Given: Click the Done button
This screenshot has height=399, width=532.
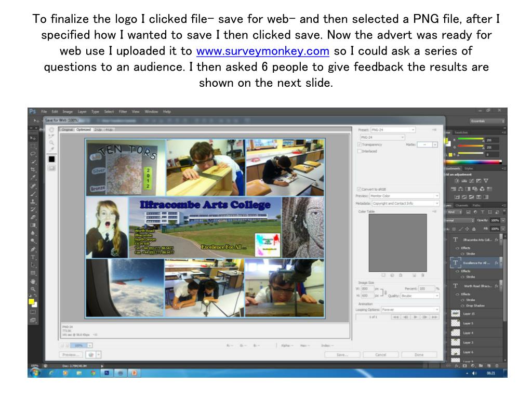Looking at the screenshot, I should 419,355.
